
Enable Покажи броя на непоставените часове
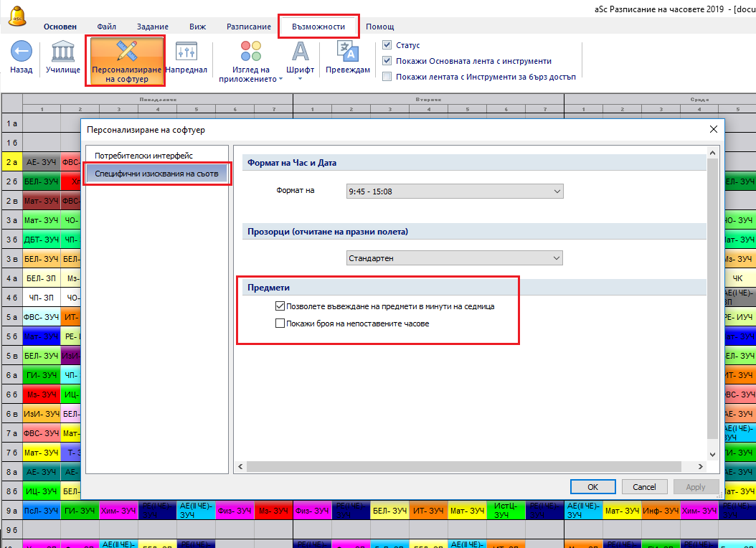280,323
